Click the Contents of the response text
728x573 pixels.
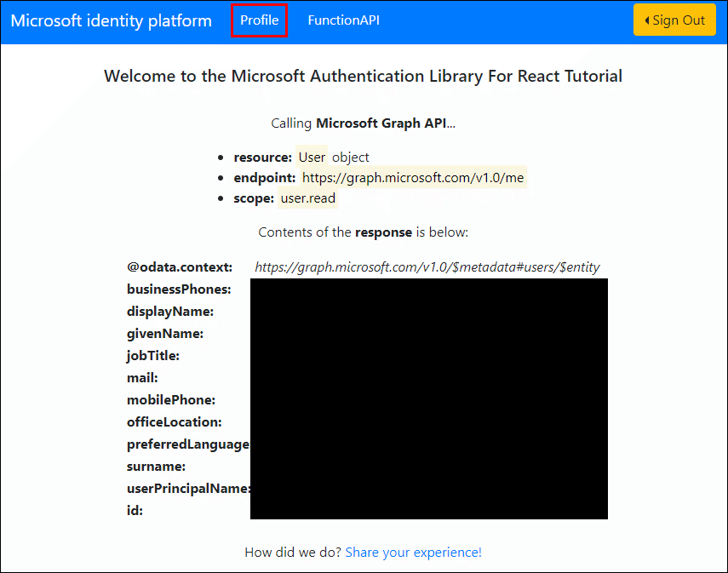[x=363, y=232]
